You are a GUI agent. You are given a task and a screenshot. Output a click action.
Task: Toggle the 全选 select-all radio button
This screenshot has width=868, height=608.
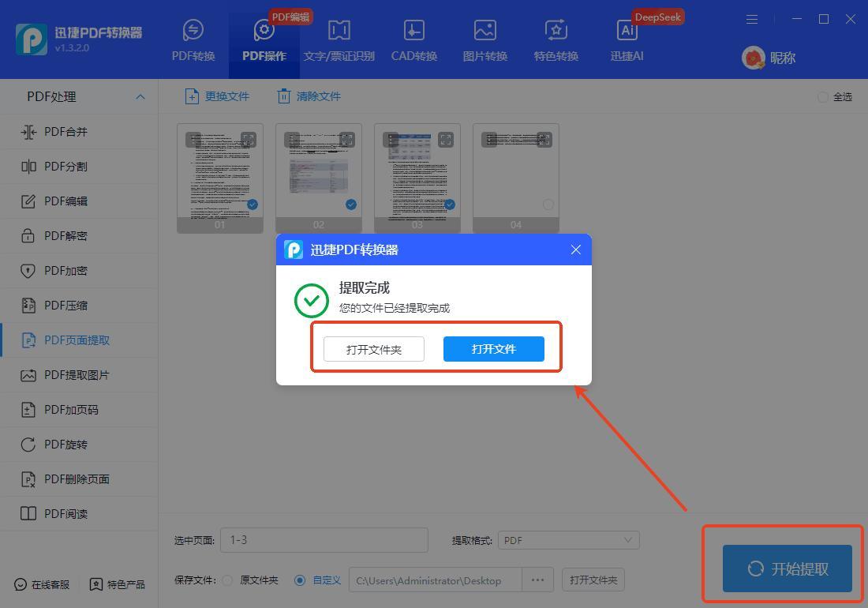(823, 96)
